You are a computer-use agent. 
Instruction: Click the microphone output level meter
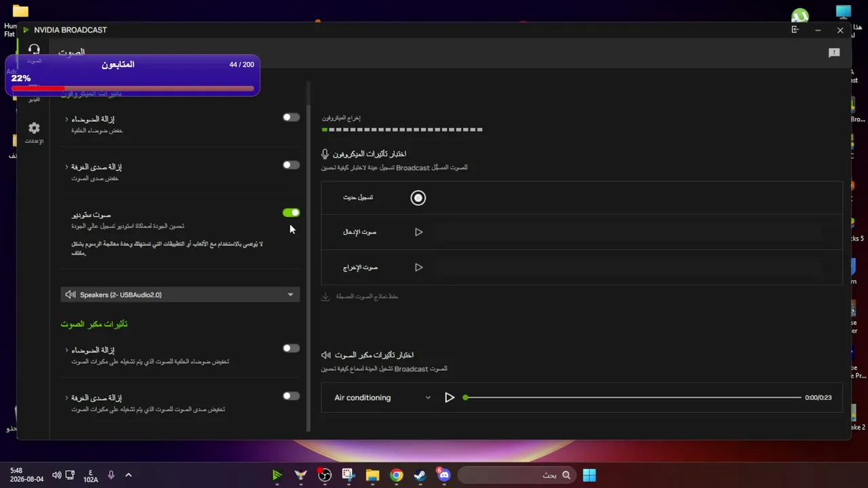tap(402, 129)
